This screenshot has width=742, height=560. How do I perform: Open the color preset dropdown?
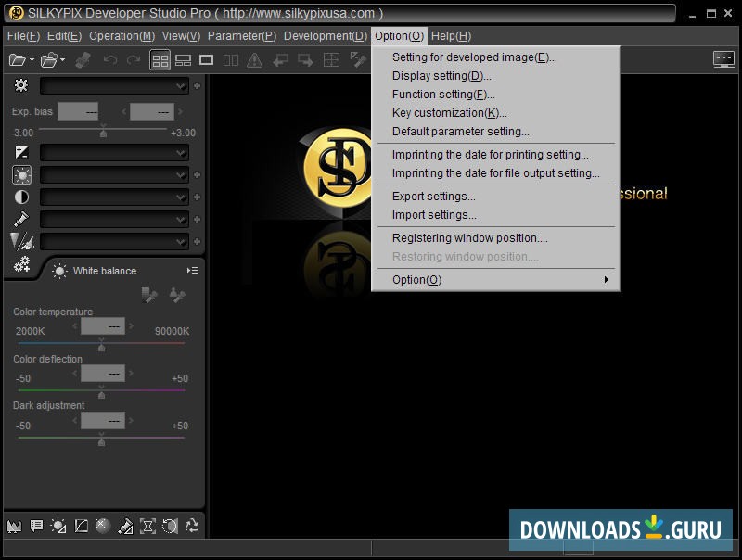click(x=114, y=220)
